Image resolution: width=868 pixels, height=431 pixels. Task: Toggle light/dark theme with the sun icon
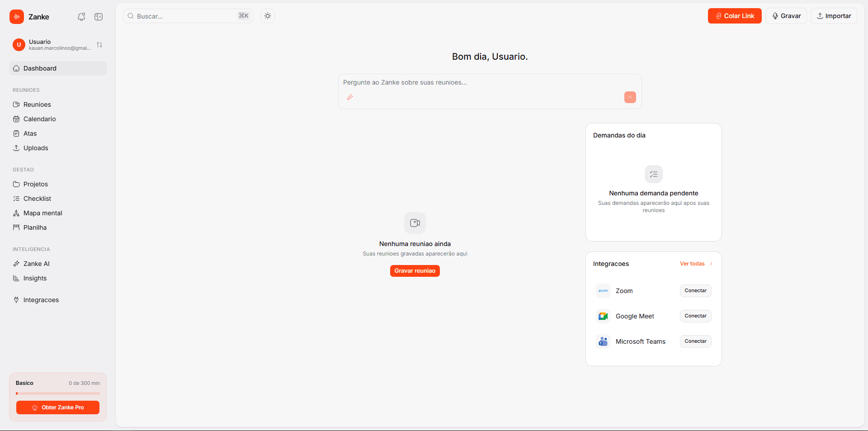coord(267,16)
